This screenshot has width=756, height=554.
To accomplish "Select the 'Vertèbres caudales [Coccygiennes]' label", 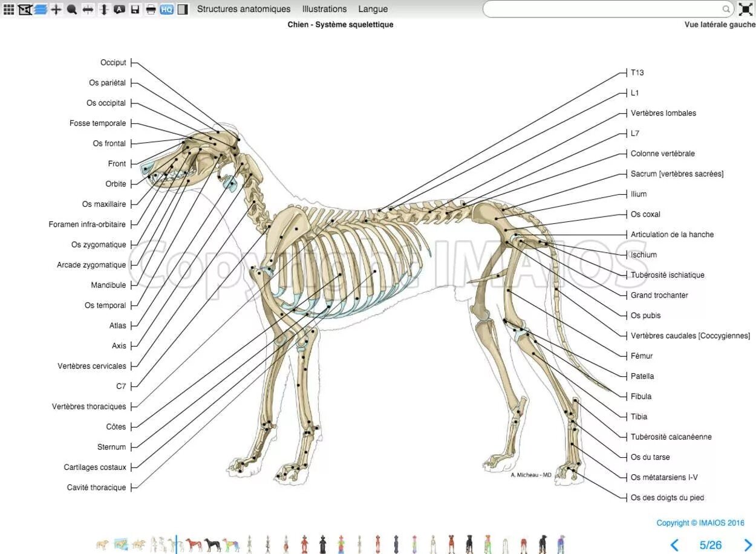I will click(691, 336).
